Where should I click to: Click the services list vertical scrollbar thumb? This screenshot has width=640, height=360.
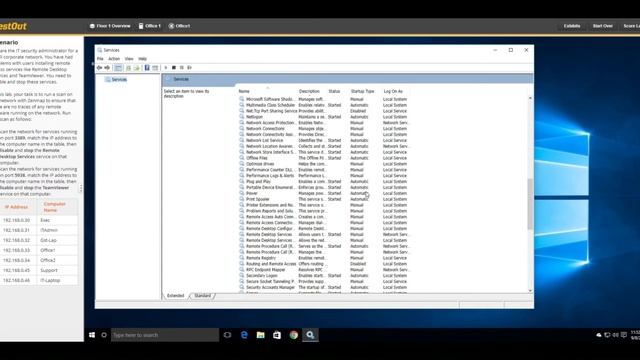click(x=530, y=204)
